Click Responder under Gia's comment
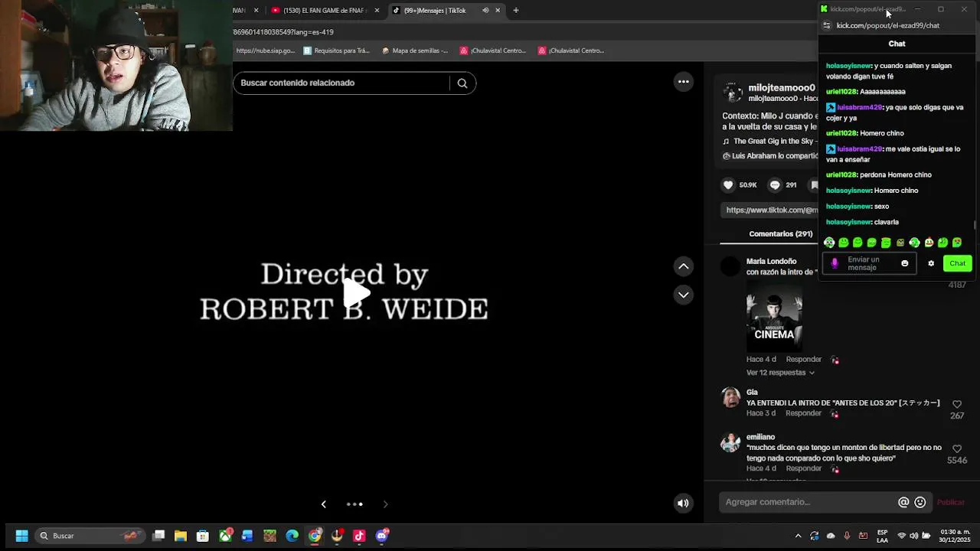The width and height of the screenshot is (980, 551). pyautogui.click(x=803, y=413)
